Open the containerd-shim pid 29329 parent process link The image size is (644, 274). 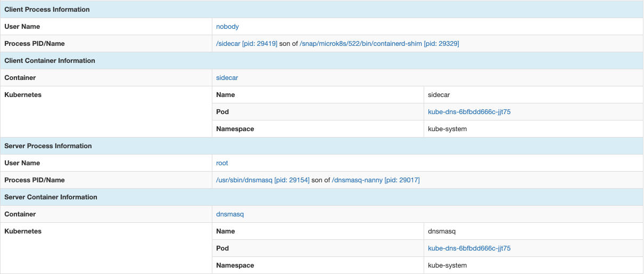379,44
